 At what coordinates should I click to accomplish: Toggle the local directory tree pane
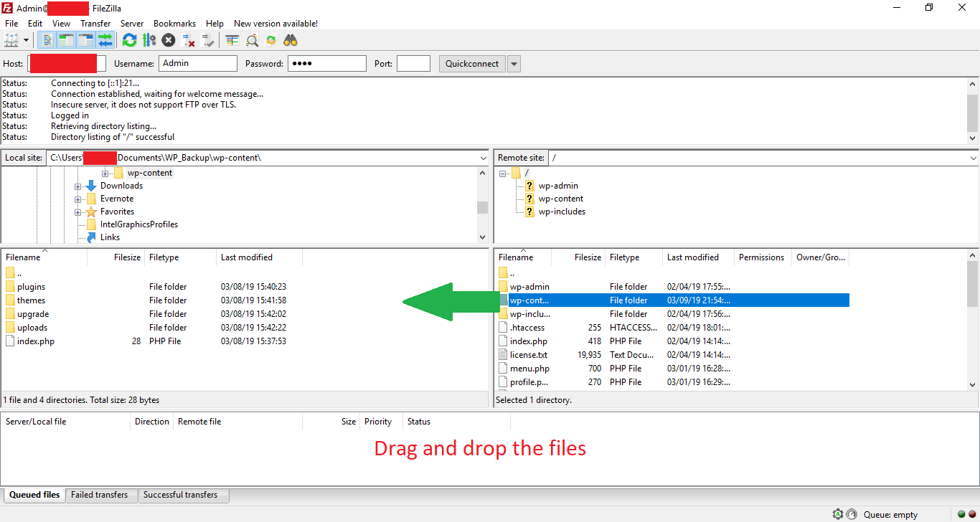(x=65, y=40)
